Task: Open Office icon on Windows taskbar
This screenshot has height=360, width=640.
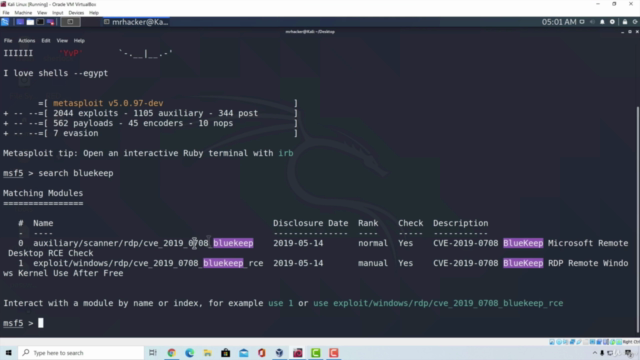Action: click(x=262, y=353)
